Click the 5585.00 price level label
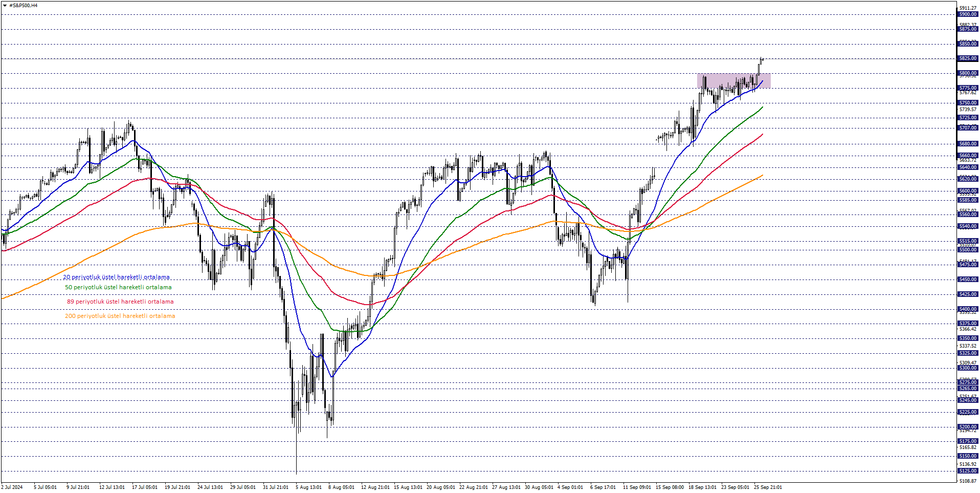 pyautogui.click(x=968, y=200)
